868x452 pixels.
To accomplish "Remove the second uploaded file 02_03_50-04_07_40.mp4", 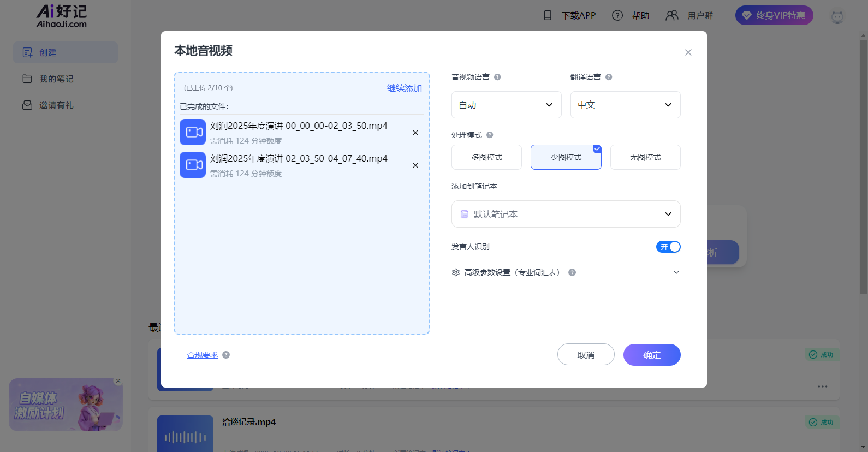I will [x=415, y=165].
